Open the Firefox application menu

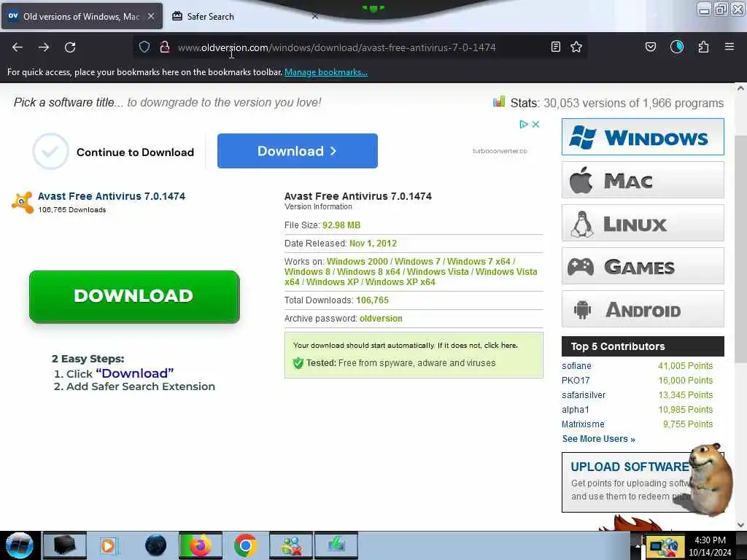pyautogui.click(x=729, y=47)
